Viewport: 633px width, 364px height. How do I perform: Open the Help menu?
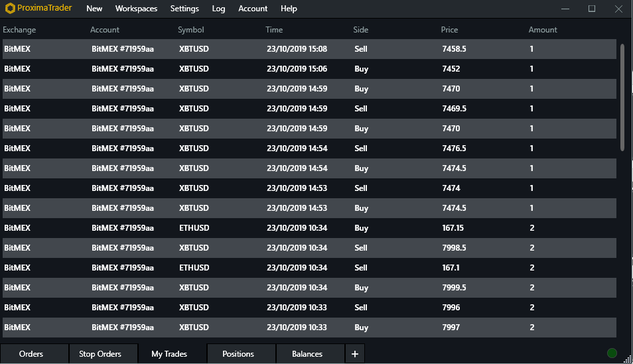point(289,9)
